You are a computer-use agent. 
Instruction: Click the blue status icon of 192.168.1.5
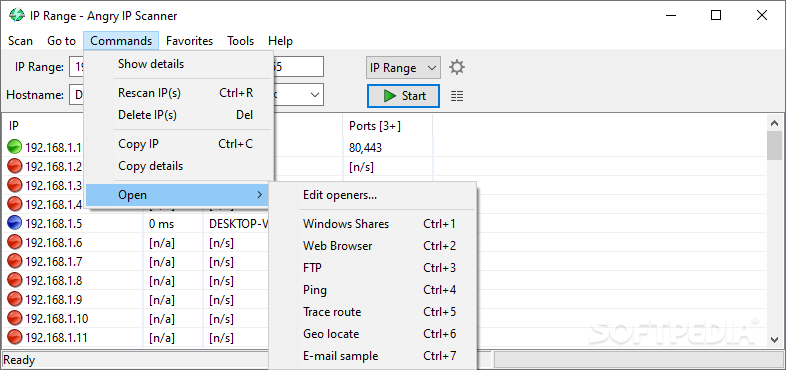click(15, 224)
